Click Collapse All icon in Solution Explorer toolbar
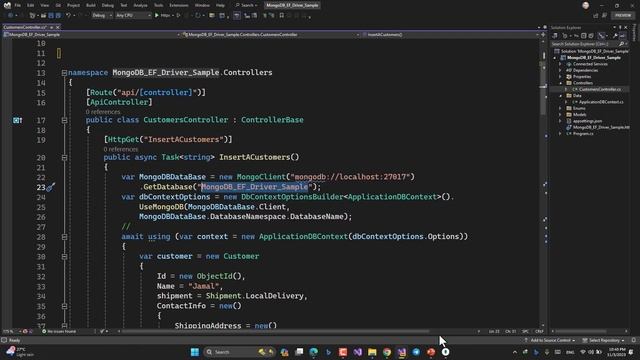This screenshot has width=640, height=360. [584, 36]
